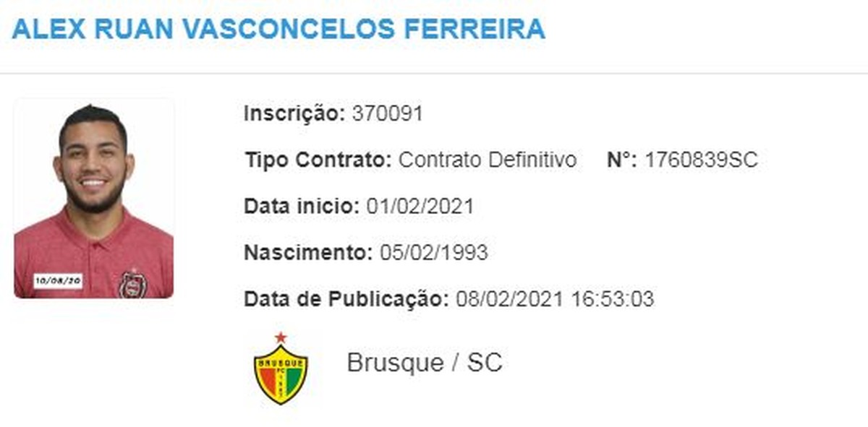
Task: Click the N° label
Action: coord(621,160)
